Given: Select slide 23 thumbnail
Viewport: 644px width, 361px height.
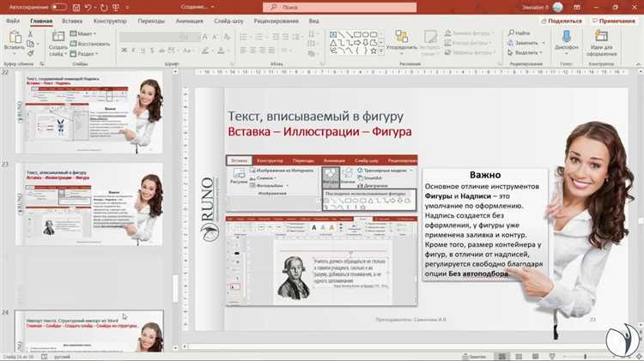Looking at the screenshot, I should click(x=89, y=204).
